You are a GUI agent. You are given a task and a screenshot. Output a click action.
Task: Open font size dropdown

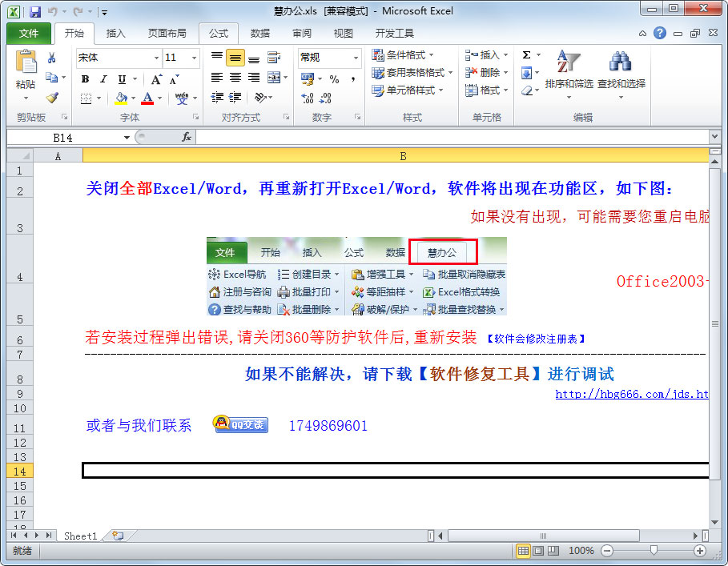pos(194,58)
